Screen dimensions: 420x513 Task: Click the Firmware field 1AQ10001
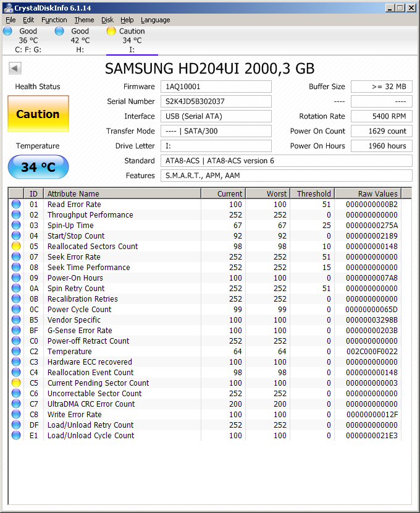216,87
